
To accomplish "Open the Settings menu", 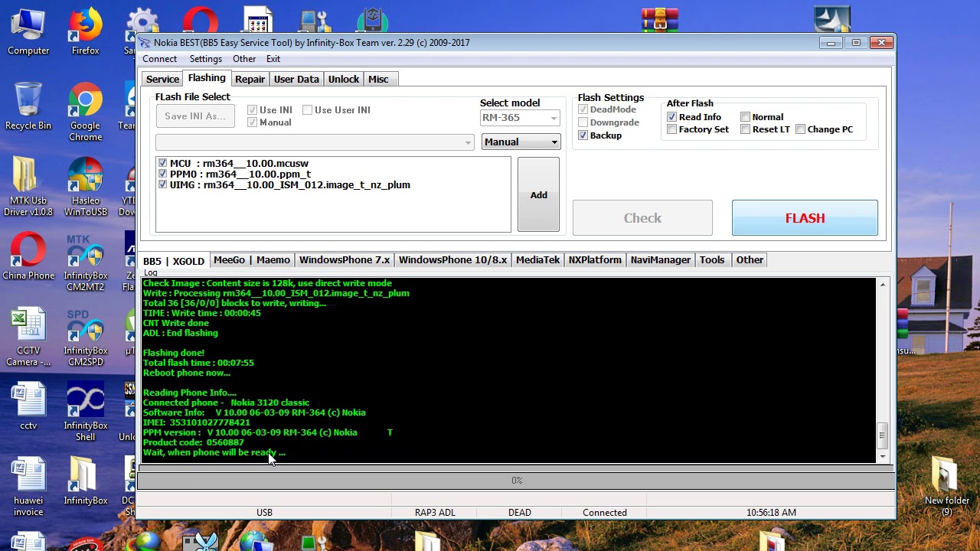I will (205, 59).
